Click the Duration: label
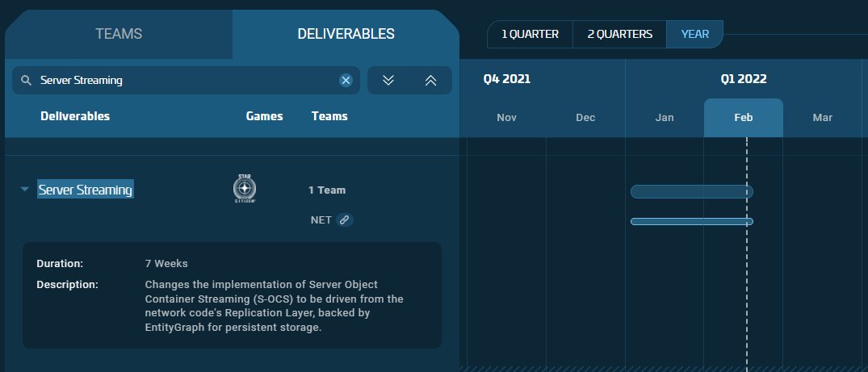 point(60,264)
